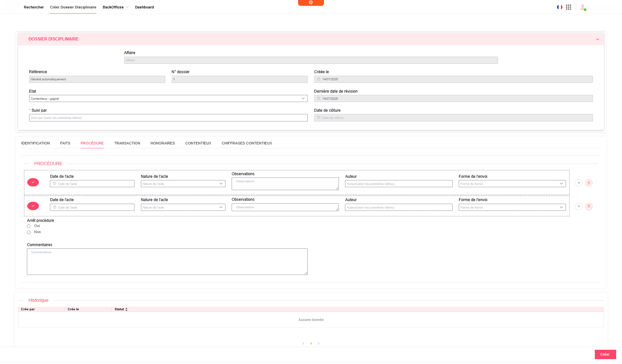The width and height of the screenshot is (622, 364).
Task: Delete the first procedure row
Action: (x=589, y=183)
